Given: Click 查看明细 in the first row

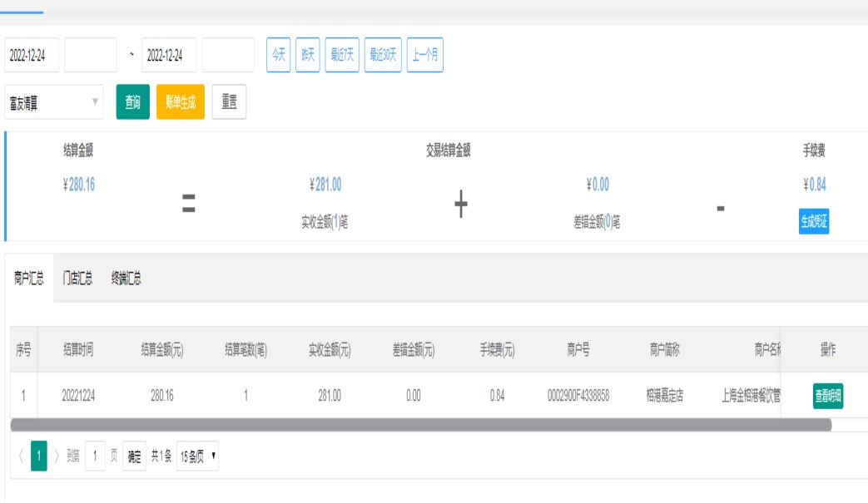Looking at the screenshot, I should point(828,396).
